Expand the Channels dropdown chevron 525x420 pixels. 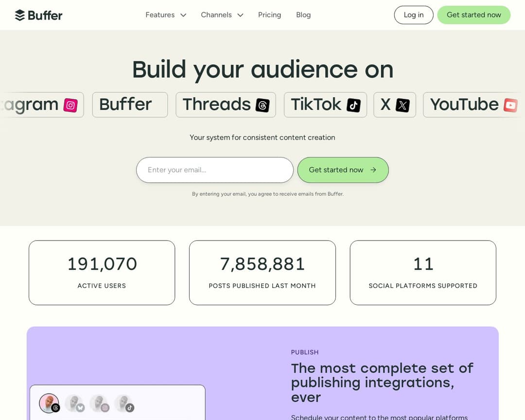(240, 15)
